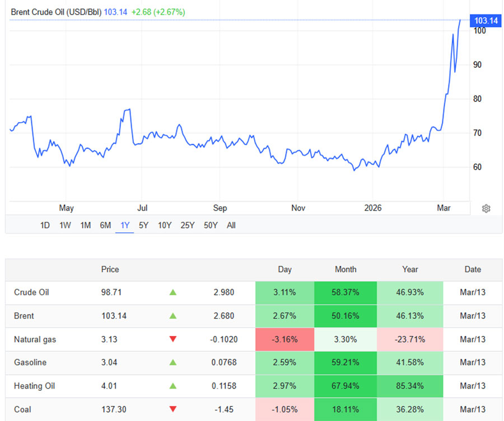Open the Heating Oil commodity link
Image resolution: width=504 pixels, height=421 pixels.
coord(34,386)
